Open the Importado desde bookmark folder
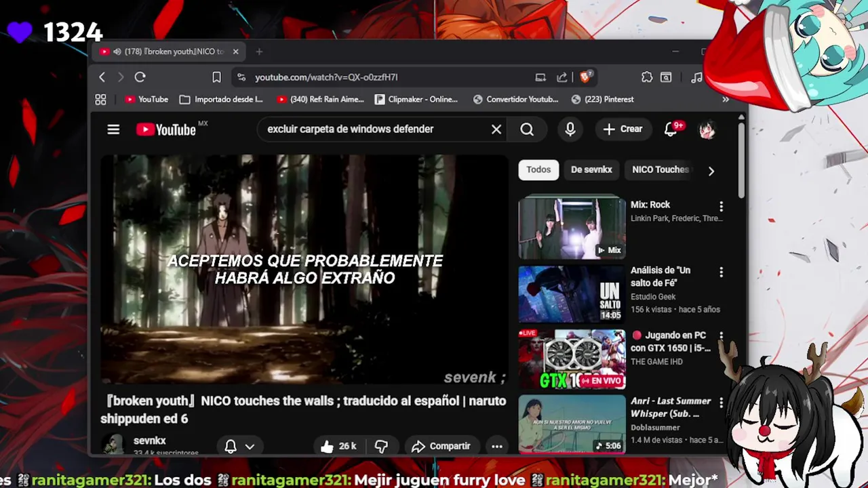 click(221, 100)
